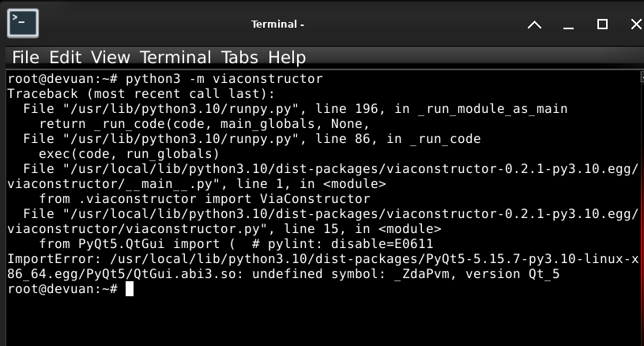
Task: Click the terminal app icon in title bar
Action: pos(23,24)
